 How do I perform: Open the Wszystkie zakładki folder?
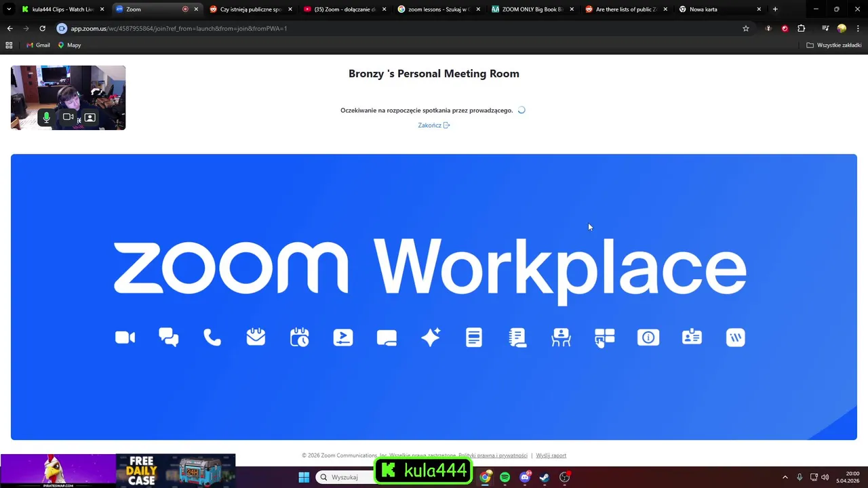click(834, 45)
